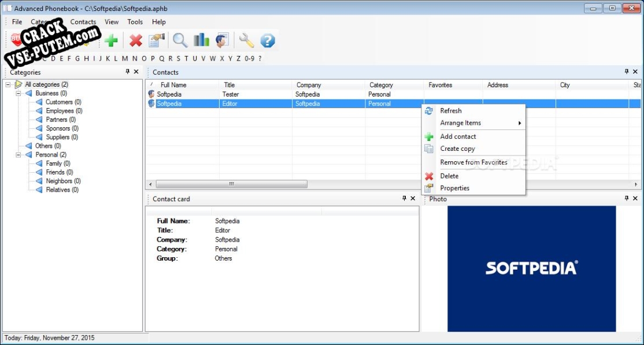Click the contact card view toolbar icon
Image resolution: width=644 pixels, height=345 pixels.
tap(222, 40)
